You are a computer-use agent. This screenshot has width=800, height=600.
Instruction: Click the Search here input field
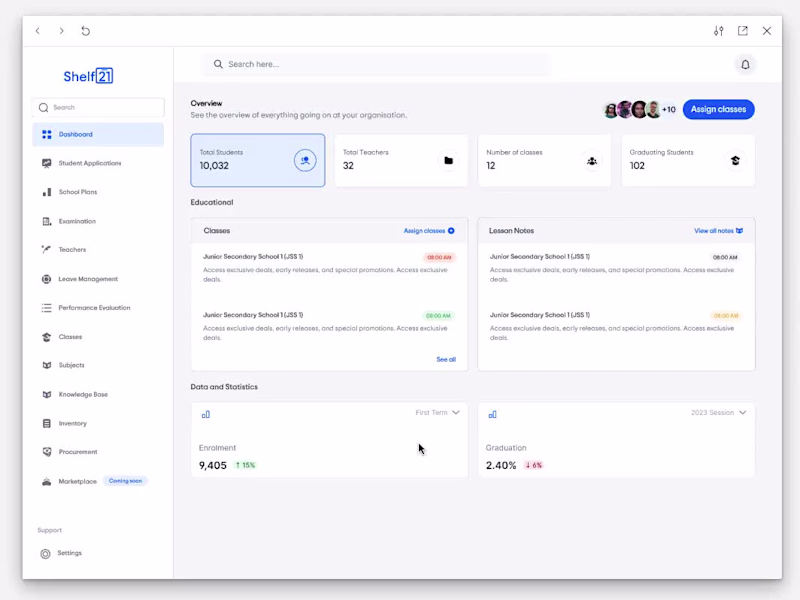click(x=377, y=64)
